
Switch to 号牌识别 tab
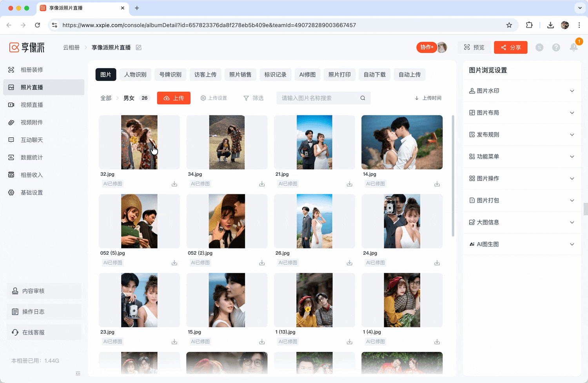(171, 75)
